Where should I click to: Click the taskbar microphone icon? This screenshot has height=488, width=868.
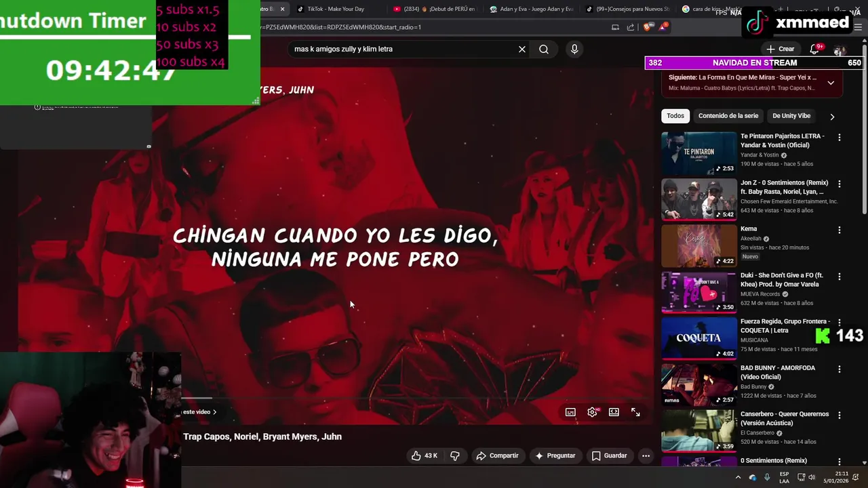pos(767,477)
